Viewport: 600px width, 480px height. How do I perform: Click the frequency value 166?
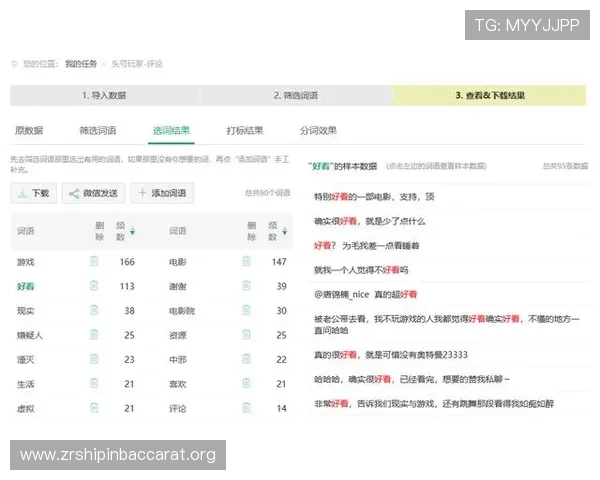pos(127,262)
